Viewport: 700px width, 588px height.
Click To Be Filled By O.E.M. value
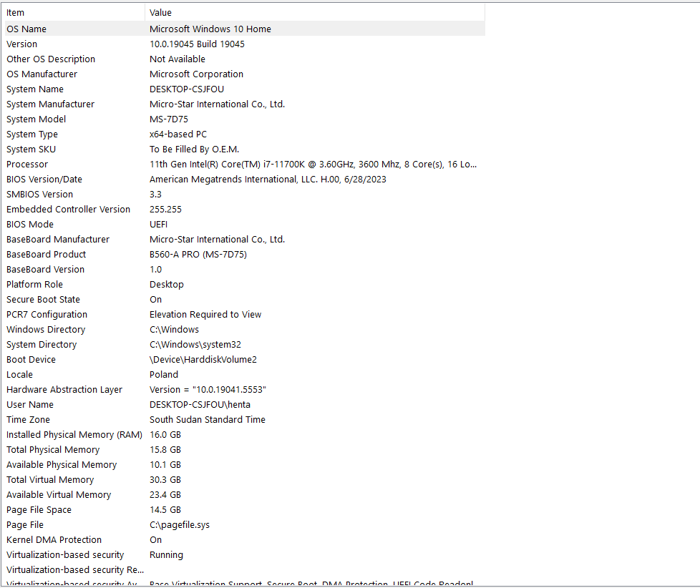tap(194, 149)
